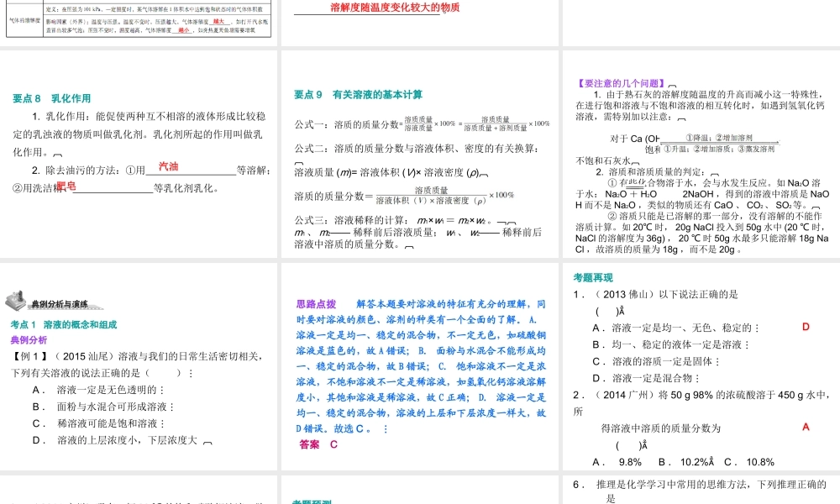The image size is (840, 504).
Task: Click the microscope icon beside 典例分析与演练
Action: coord(15,301)
